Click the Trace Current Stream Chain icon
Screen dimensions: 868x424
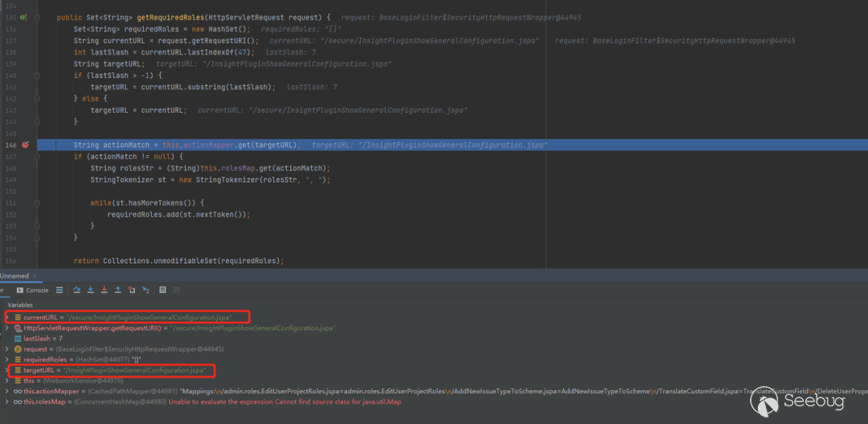point(177,290)
